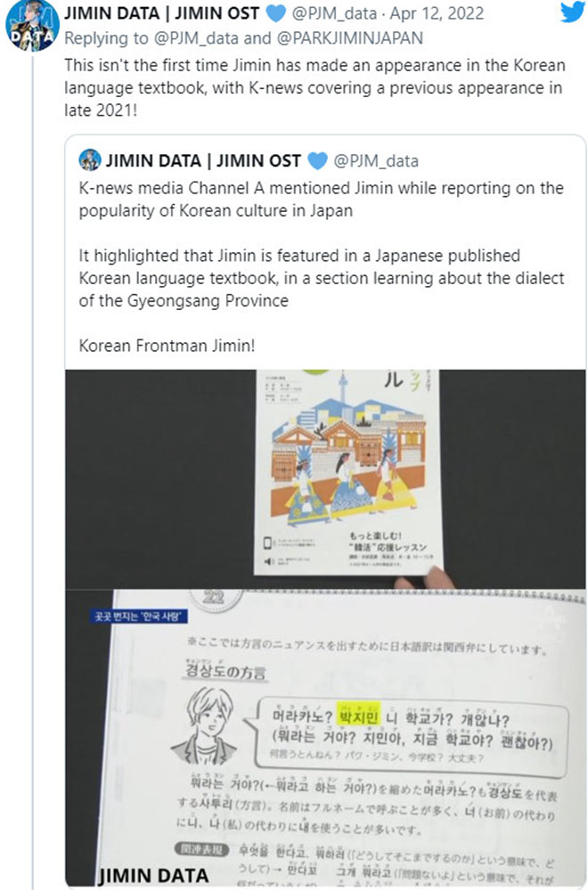Open the quoted tweet's @PJM_data handle

coord(376,161)
